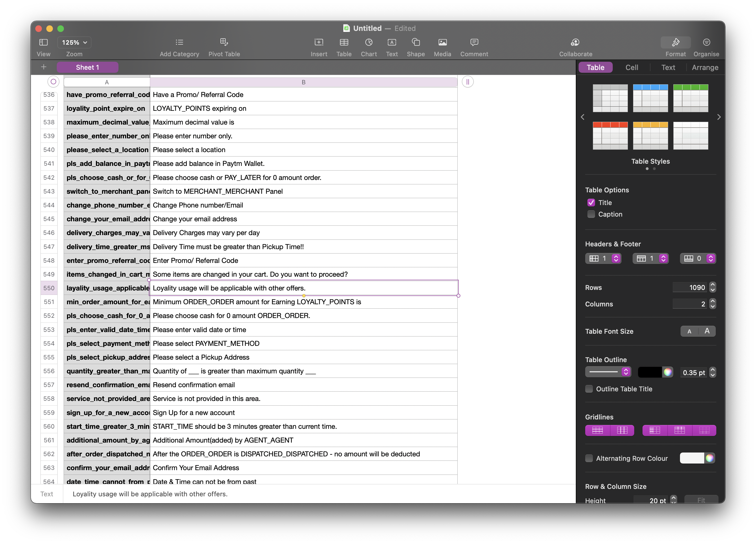This screenshot has height=544, width=756.
Task: Click the Rows value field 1090
Action: pyautogui.click(x=690, y=287)
